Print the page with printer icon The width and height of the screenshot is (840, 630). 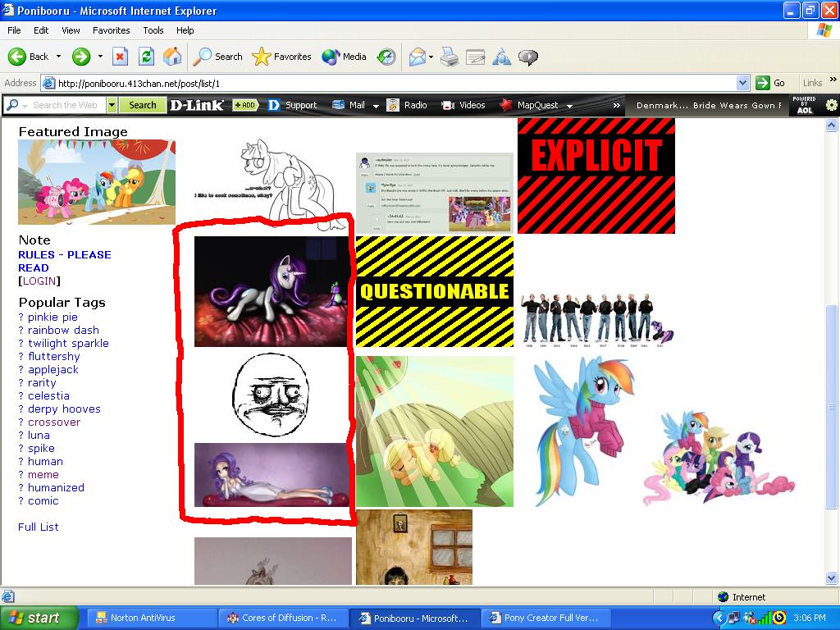point(450,57)
